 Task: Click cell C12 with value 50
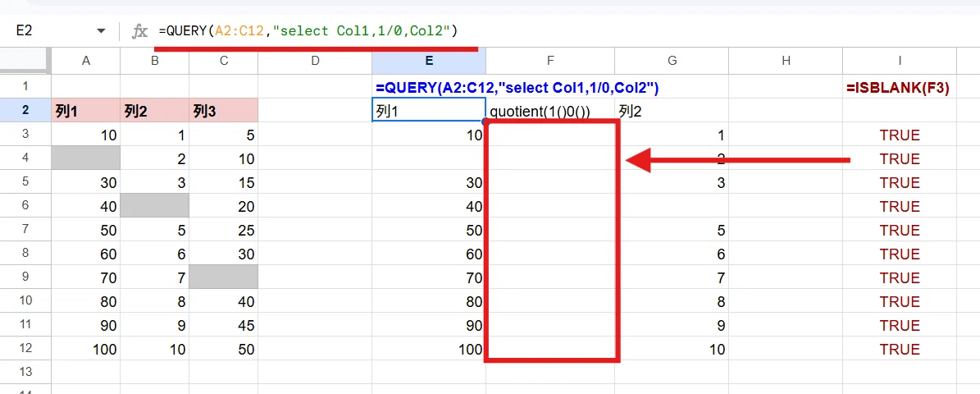tap(223, 348)
